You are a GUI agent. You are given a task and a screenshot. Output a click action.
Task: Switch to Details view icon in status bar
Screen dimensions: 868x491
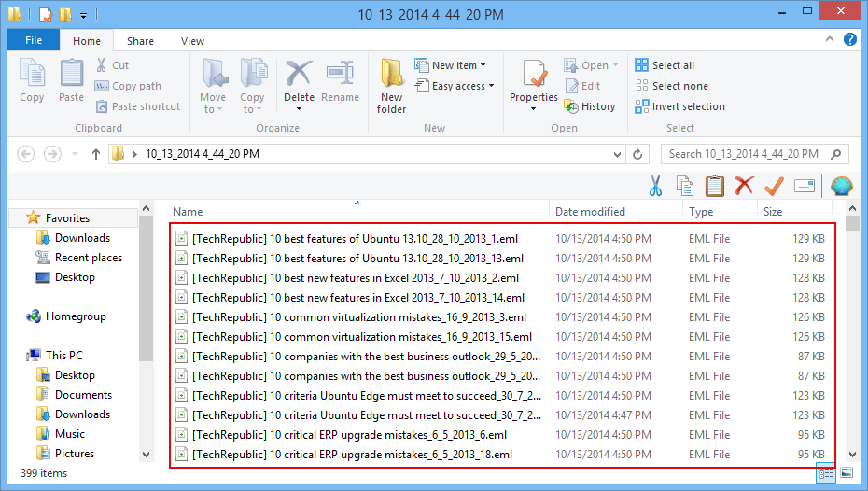pyautogui.click(x=827, y=473)
